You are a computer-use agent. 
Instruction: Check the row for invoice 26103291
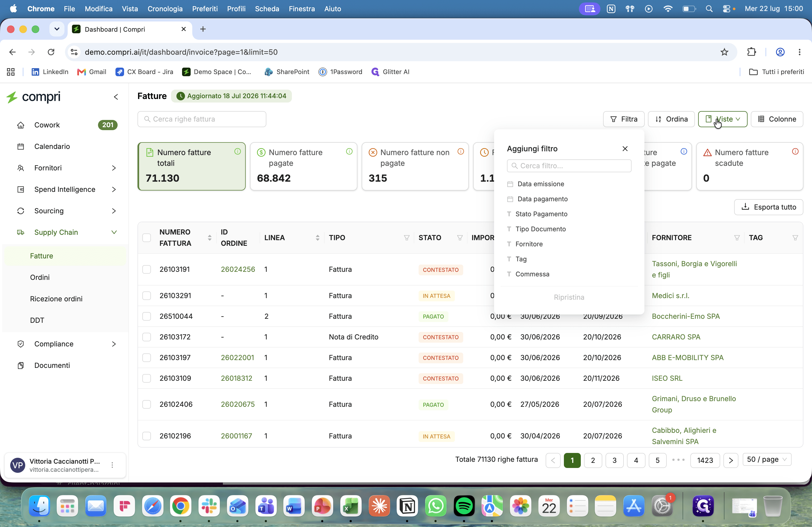click(147, 295)
